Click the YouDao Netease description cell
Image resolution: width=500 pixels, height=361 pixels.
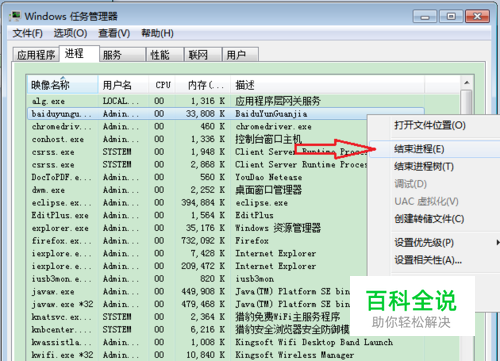coord(269,177)
